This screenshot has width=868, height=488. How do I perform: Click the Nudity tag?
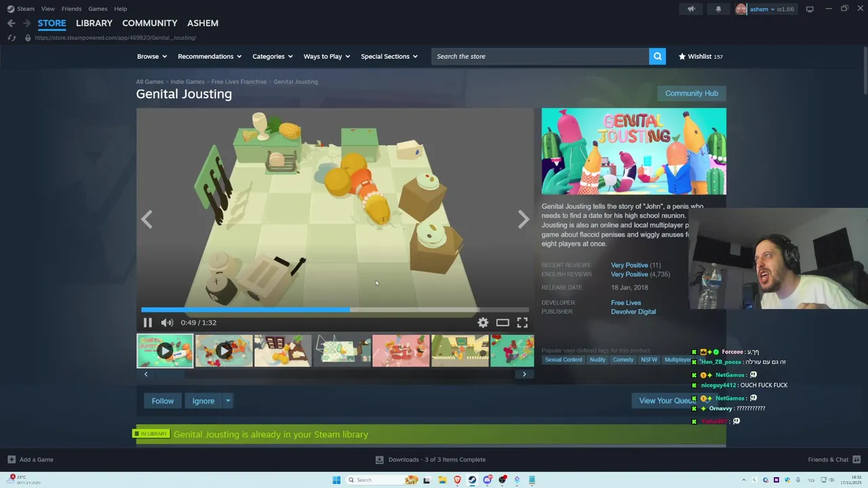[x=597, y=360]
